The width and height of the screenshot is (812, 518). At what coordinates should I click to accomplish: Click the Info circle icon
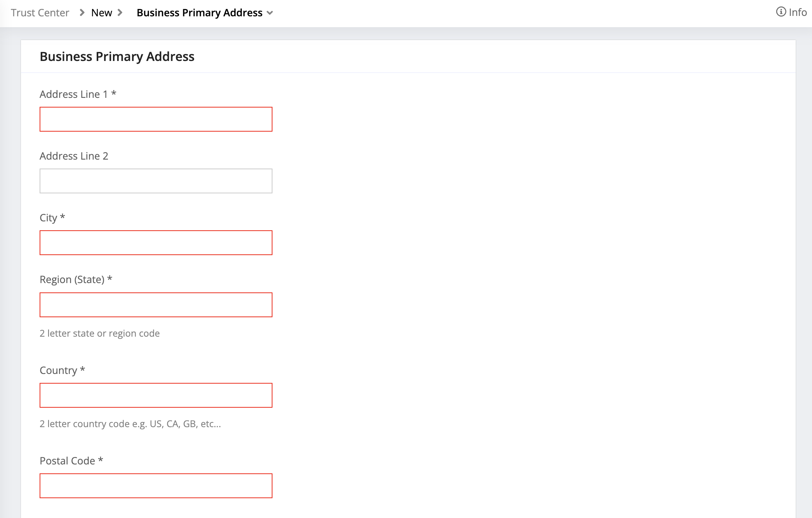[x=781, y=12]
